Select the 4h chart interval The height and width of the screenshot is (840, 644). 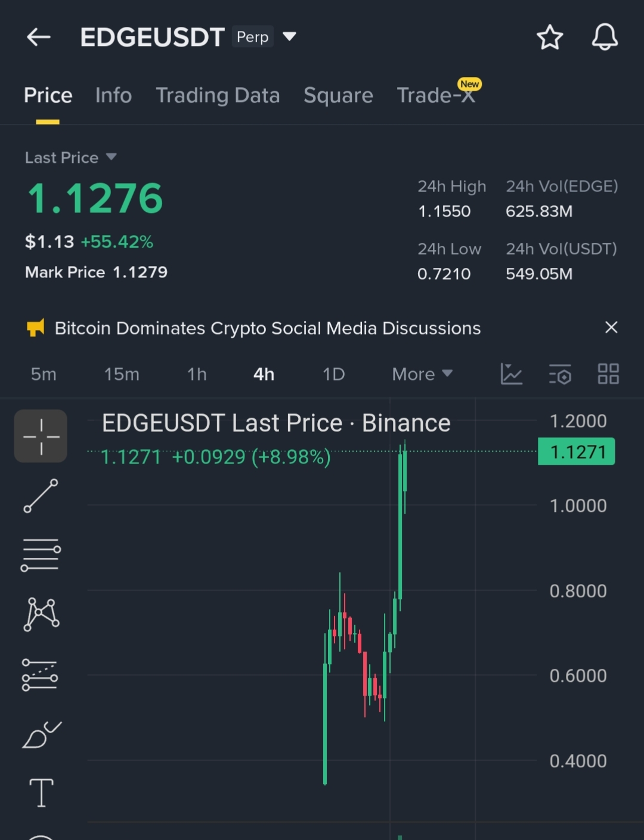(264, 374)
